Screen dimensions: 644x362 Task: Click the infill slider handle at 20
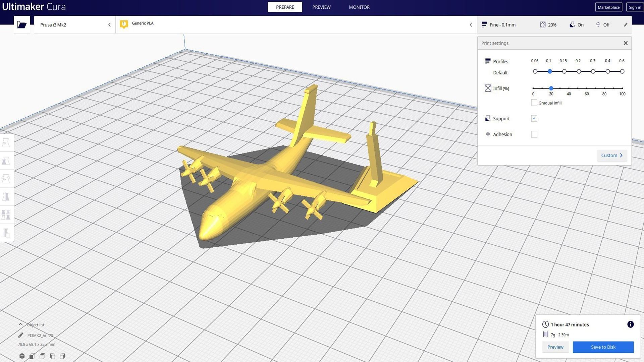[x=551, y=88]
